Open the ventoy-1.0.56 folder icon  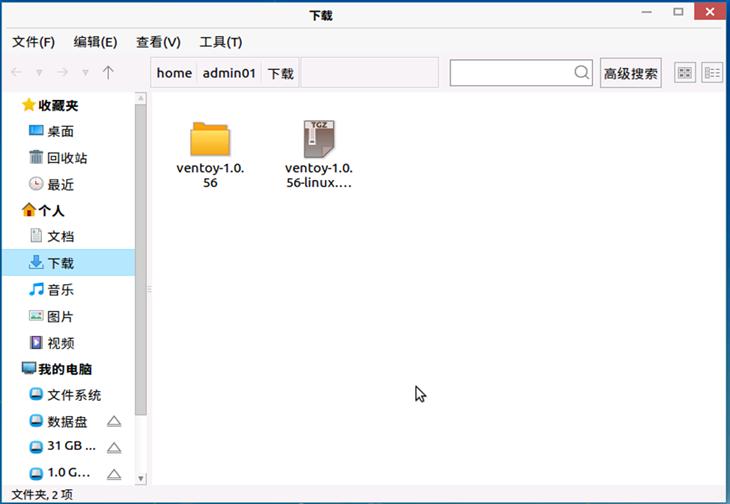coord(210,139)
